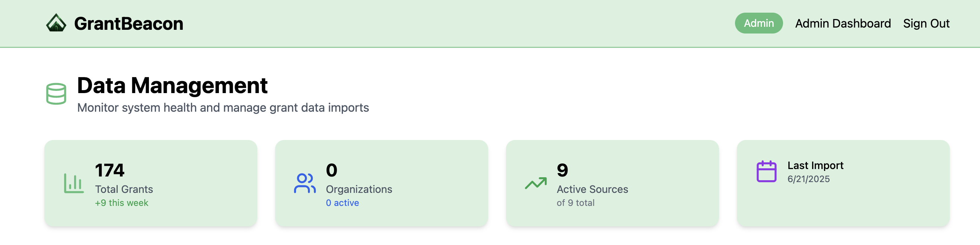Click the GrantBeacon brand name text

coord(128,23)
